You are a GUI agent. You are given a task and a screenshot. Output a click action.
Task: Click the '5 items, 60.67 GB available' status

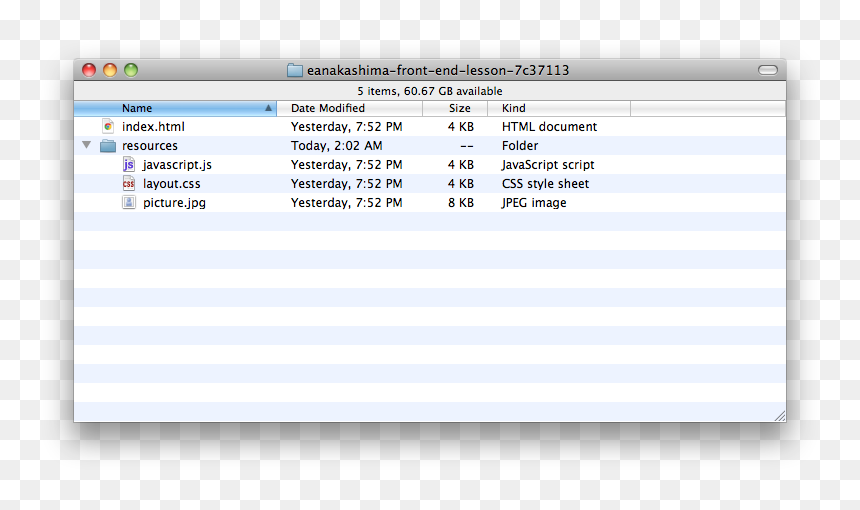click(x=430, y=91)
